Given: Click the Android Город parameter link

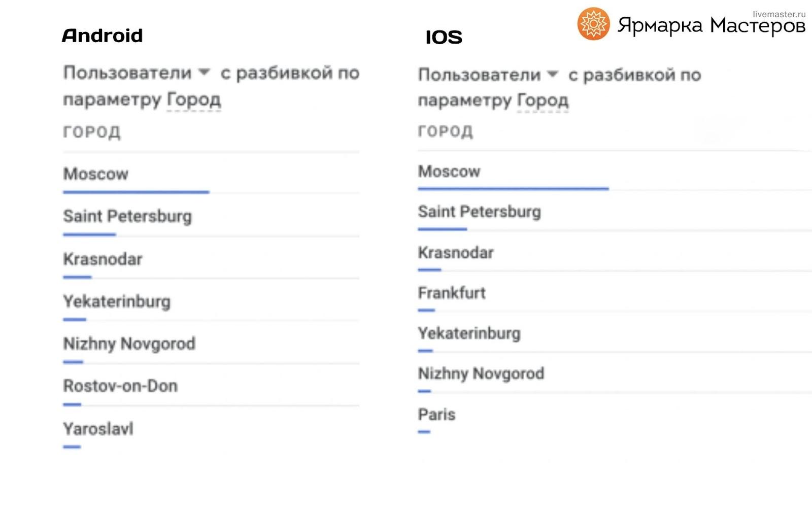Looking at the screenshot, I should click(194, 99).
